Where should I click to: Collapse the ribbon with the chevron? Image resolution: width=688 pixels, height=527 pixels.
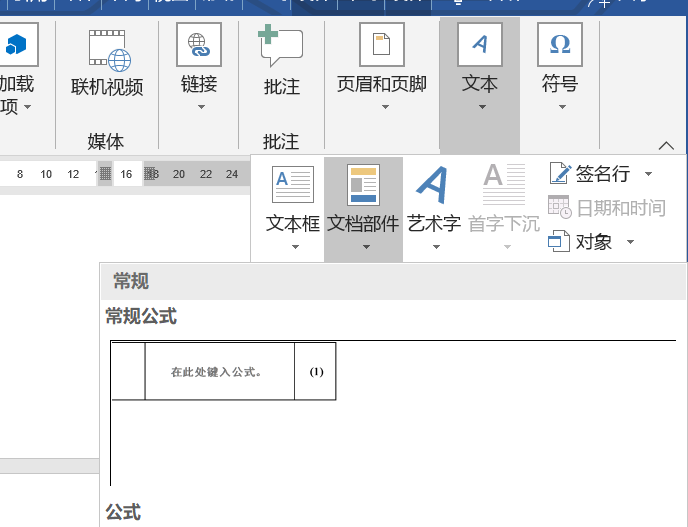click(x=666, y=145)
